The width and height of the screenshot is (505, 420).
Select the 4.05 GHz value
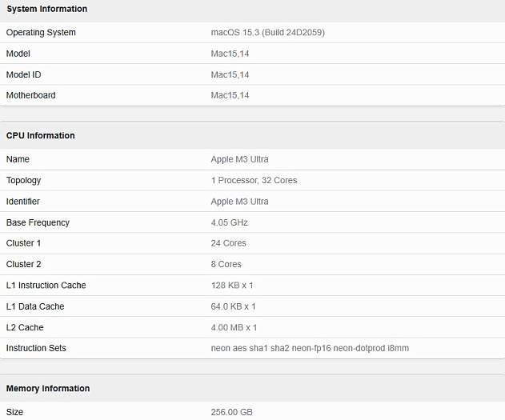pos(230,222)
